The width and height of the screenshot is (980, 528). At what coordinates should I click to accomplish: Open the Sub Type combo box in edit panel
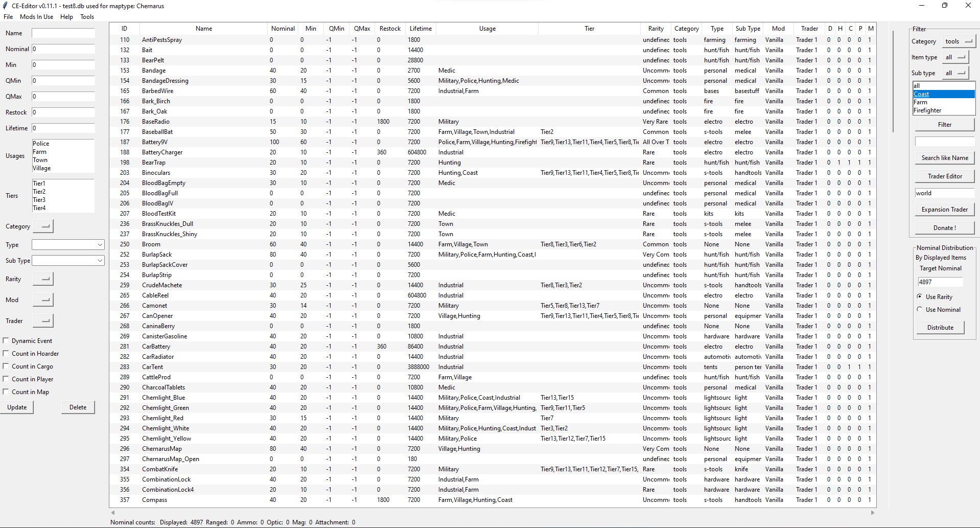pyautogui.click(x=68, y=261)
